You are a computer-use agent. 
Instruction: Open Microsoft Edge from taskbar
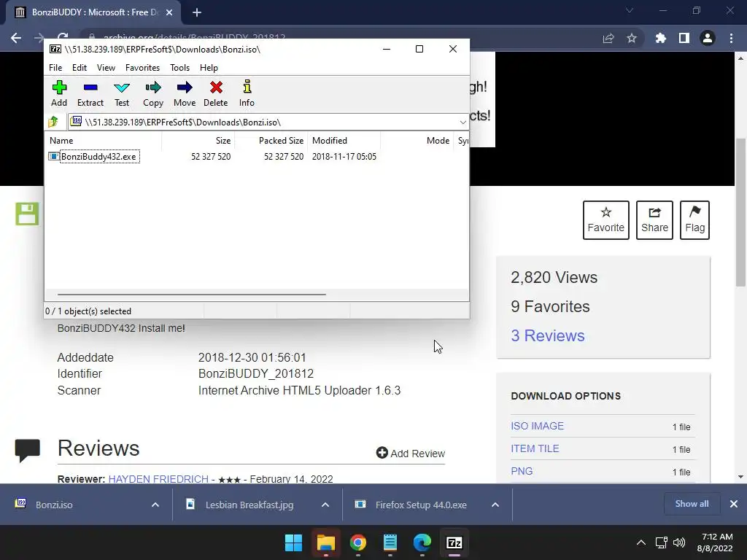point(422,542)
